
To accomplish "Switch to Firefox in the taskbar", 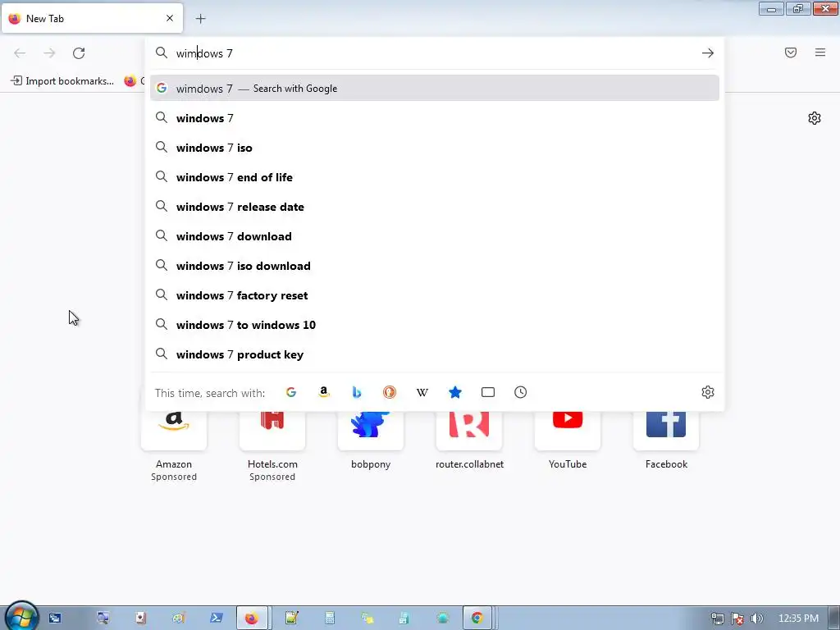I will tap(253, 619).
